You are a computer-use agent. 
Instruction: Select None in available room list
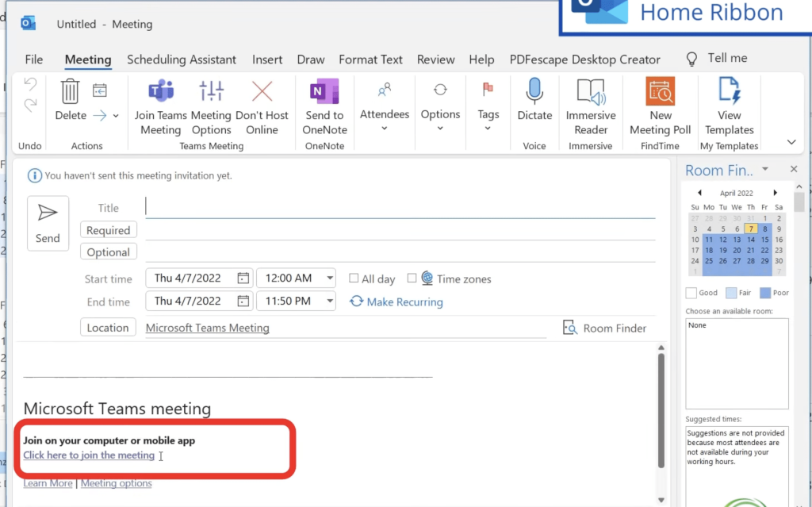[x=697, y=325]
